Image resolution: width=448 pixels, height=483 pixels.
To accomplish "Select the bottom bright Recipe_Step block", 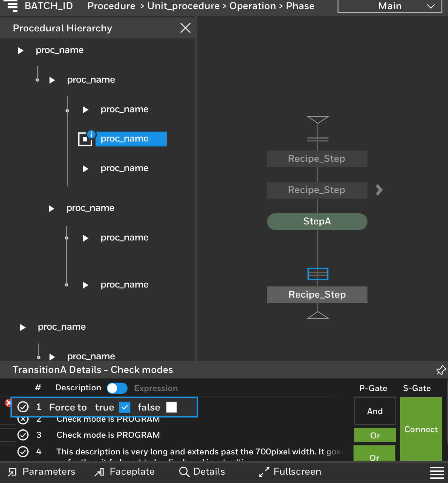I will pos(317,295).
